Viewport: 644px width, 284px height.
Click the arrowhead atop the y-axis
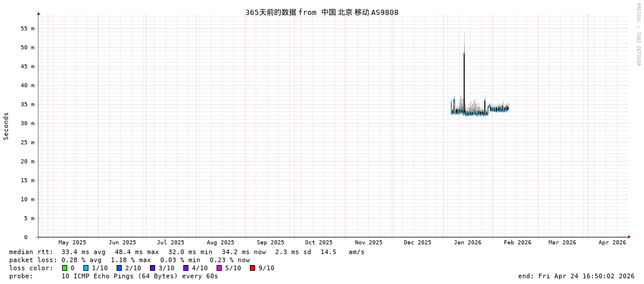point(38,13)
